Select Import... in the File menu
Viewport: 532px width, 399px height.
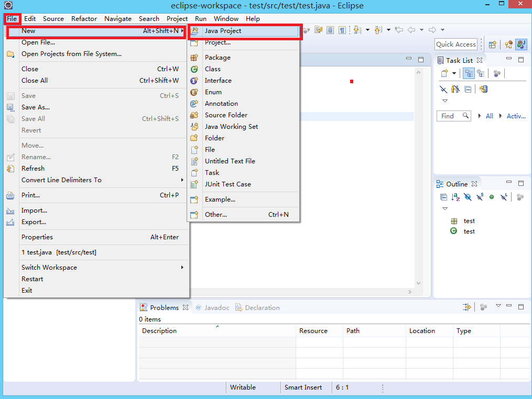tap(96, 210)
